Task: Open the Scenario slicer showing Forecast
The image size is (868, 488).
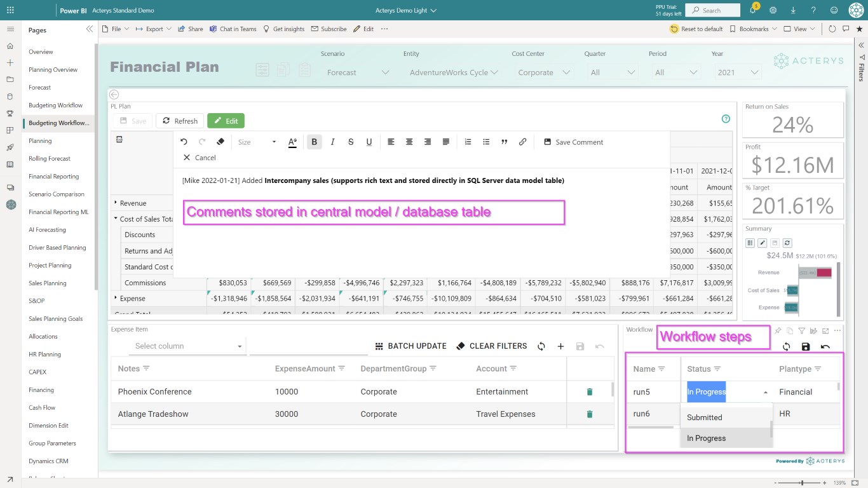Action: [x=358, y=72]
